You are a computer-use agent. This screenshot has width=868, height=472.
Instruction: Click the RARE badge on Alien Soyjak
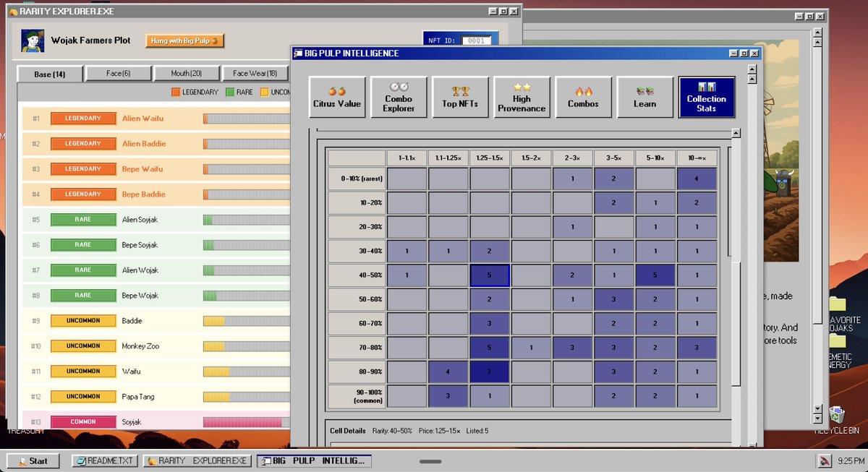point(83,220)
